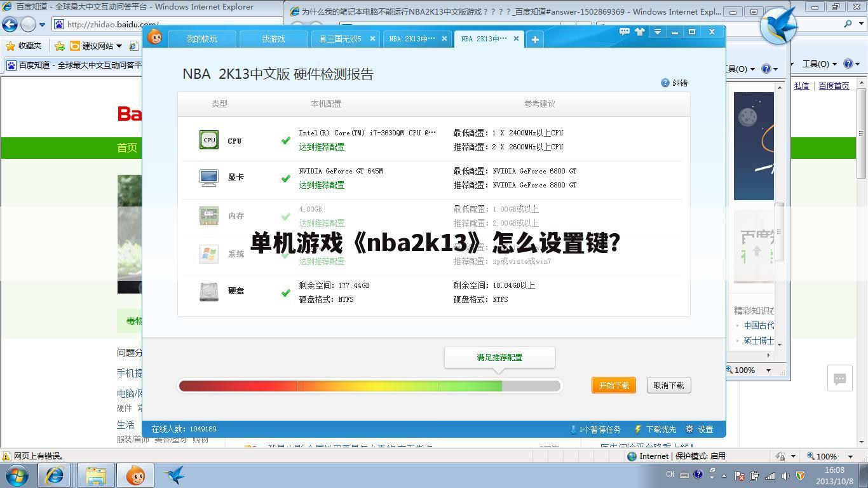This screenshot has height=488, width=868.
Task: Close the first NBA 2K13 tab
Action: 444,39
